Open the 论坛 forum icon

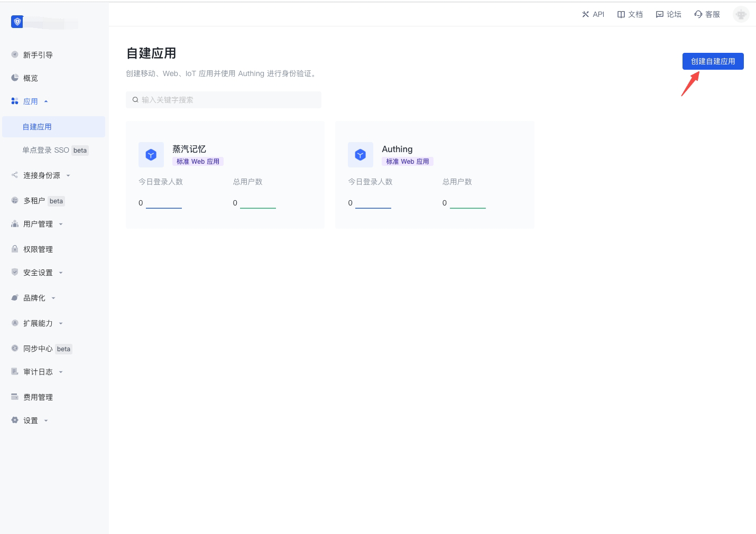click(660, 14)
